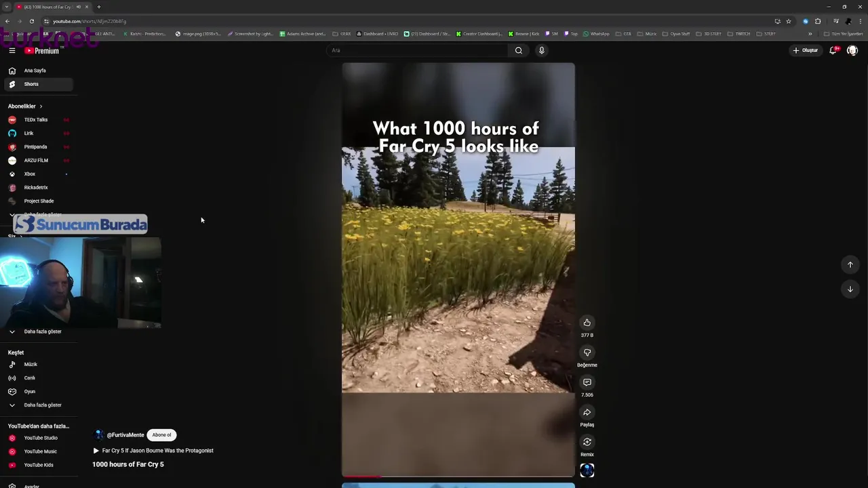868x488 pixels.
Task: Bookmark the page with star icon
Action: 789,21
